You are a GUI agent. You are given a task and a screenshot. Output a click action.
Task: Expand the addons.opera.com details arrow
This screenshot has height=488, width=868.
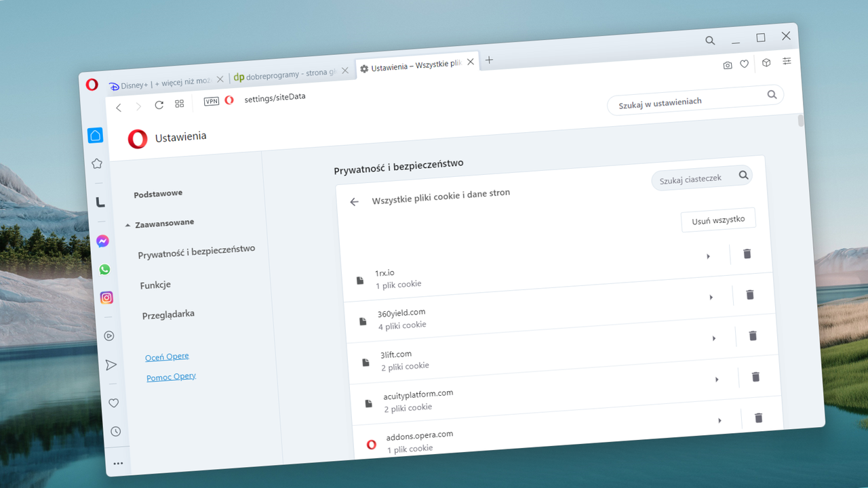[x=719, y=421]
